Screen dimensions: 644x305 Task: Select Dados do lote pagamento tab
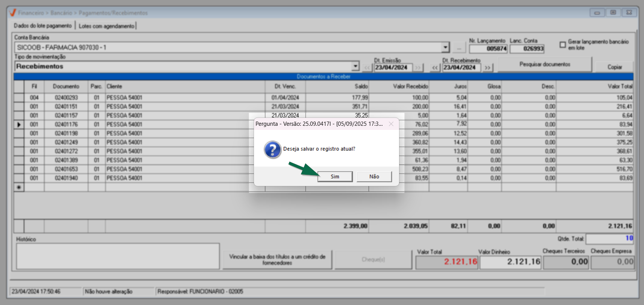(43, 26)
